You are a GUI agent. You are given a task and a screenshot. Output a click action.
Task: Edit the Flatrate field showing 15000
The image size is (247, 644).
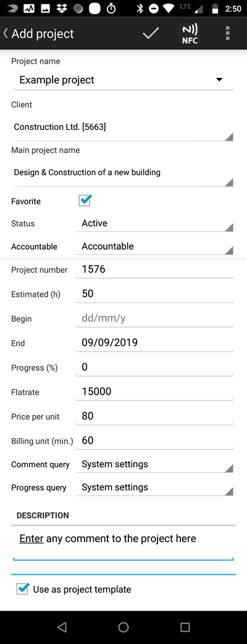[154, 392]
